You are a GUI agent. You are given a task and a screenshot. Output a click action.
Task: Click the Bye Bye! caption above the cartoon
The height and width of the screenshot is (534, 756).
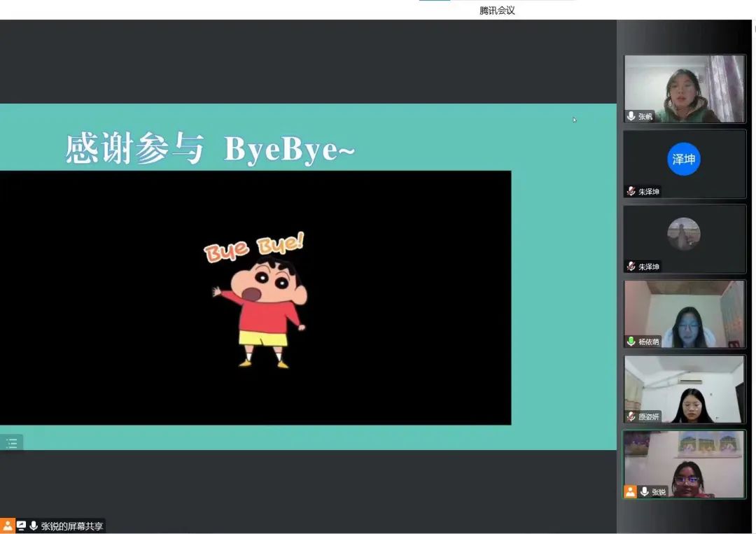coord(254,247)
